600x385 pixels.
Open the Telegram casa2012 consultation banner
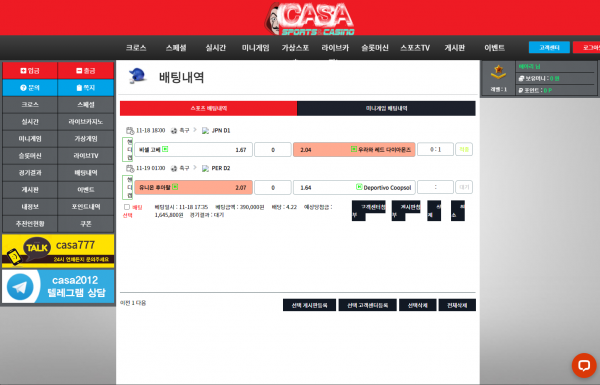click(x=58, y=286)
